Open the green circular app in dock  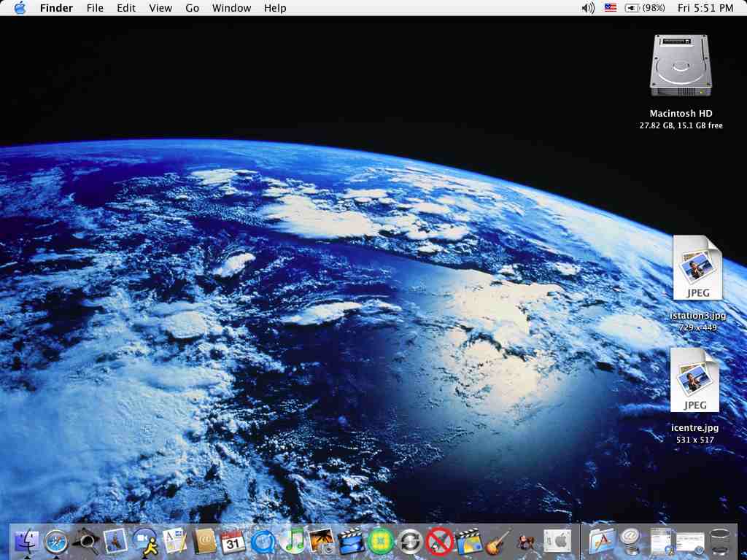coord(381,542)
